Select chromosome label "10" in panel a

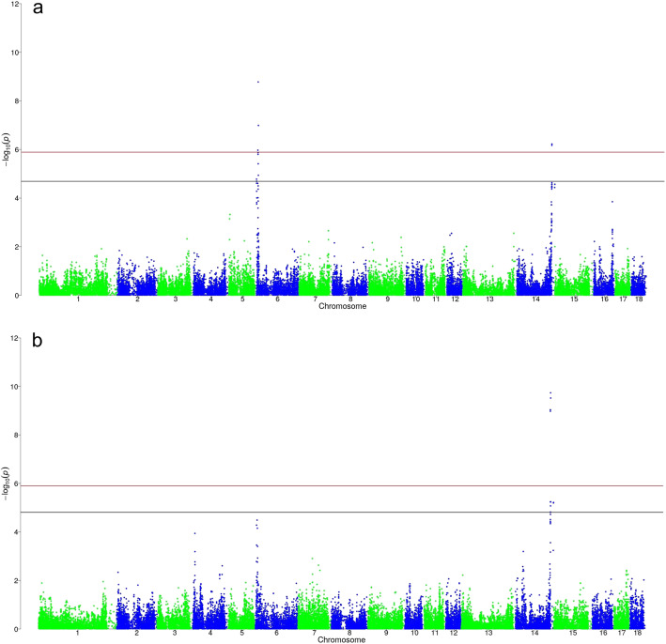416,299
